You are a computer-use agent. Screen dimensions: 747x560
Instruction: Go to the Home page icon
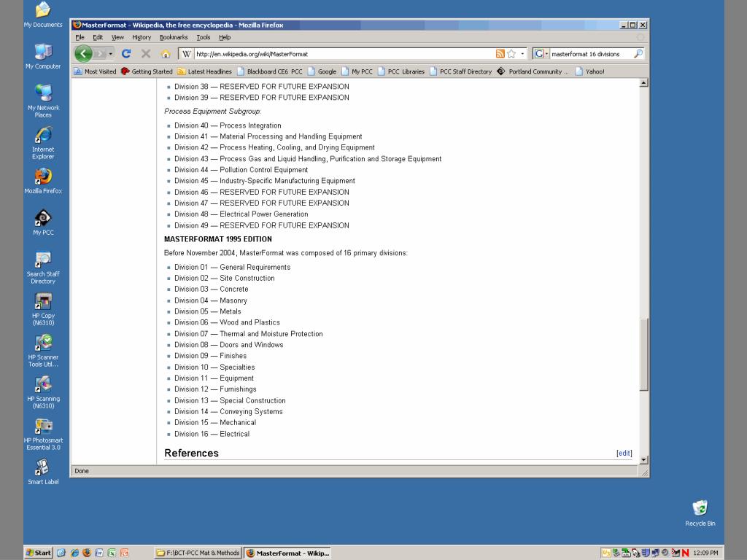165,54
